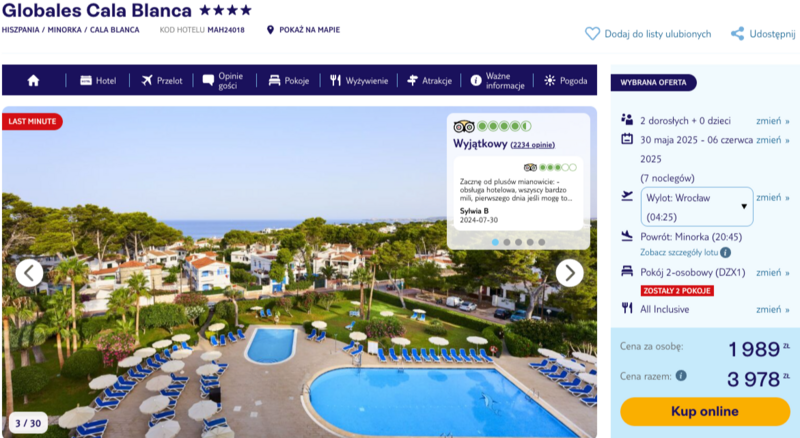The width and height of the screenshot is (800, 438).
Task: Open the Wylot: Wrocław departure dropdown
Action: click(697, 207)
